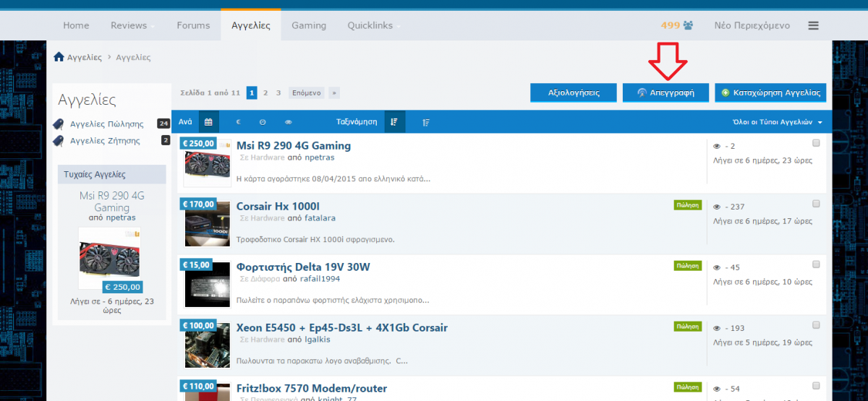Click the € 15,00 price badge
This screenshot has height=401, width=868.
coord(196,264)
